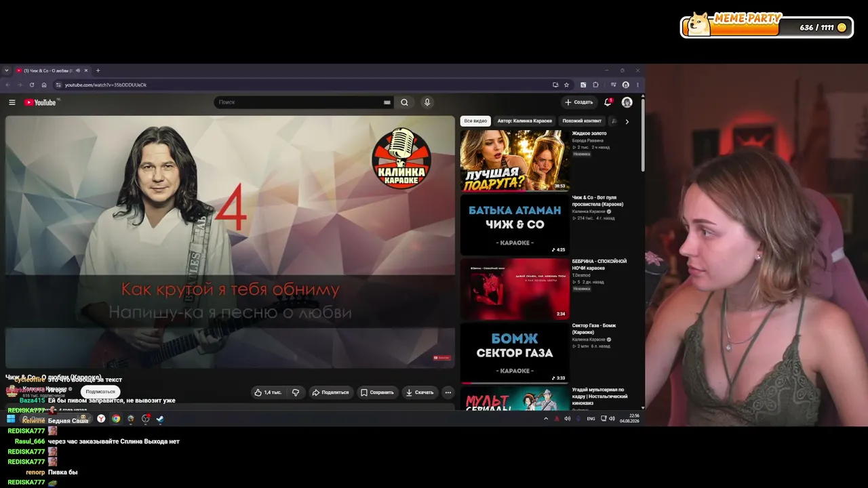Mute the tab via its speaker icon
The width and height of the screenshot is (868, 488).
point(78,70)
